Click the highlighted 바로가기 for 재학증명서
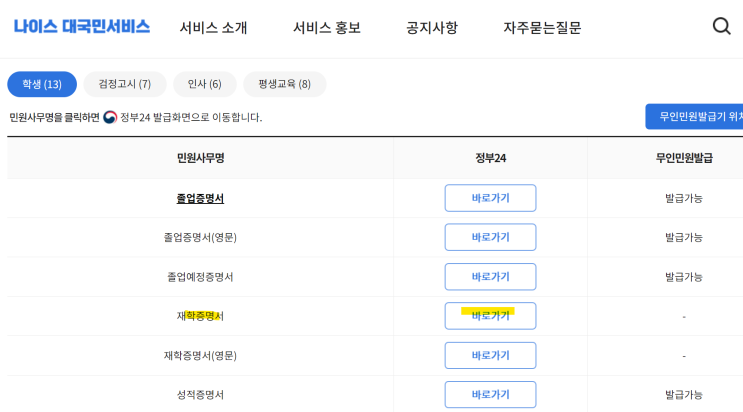Viewport: 743px width, 412px height. point(490,315)
